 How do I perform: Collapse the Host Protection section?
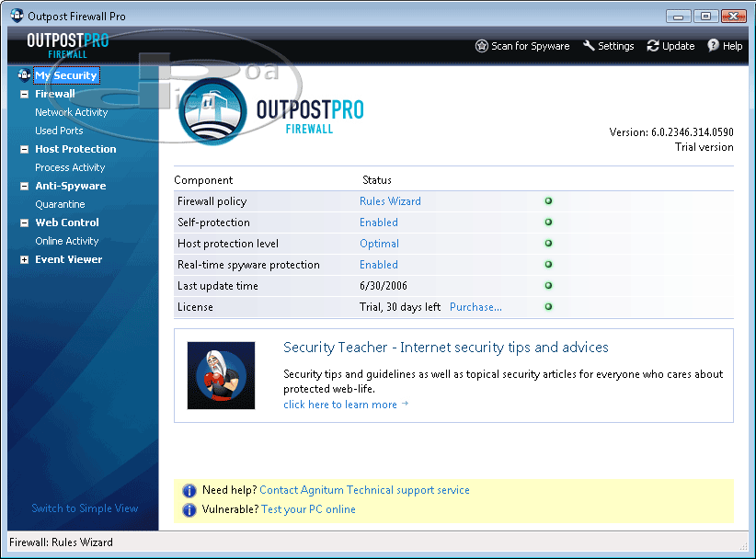click(x=24, y=149)
